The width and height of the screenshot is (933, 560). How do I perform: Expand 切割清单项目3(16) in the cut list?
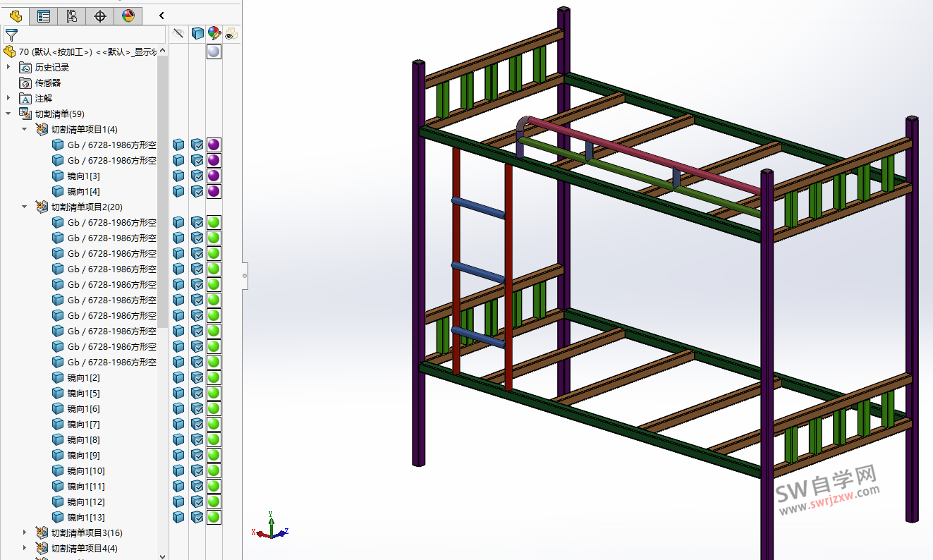click(x=25, y=532)
